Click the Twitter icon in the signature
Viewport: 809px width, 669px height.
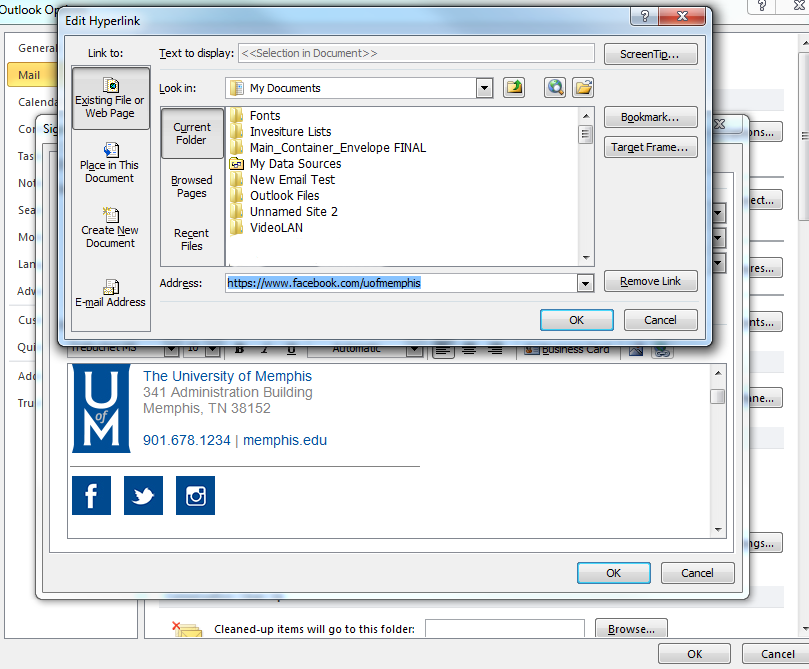(143, 496)
